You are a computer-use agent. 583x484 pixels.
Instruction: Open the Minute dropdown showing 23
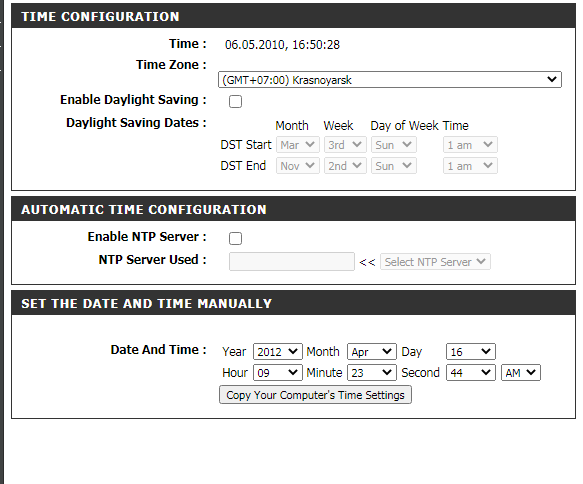tap(372, 372)
